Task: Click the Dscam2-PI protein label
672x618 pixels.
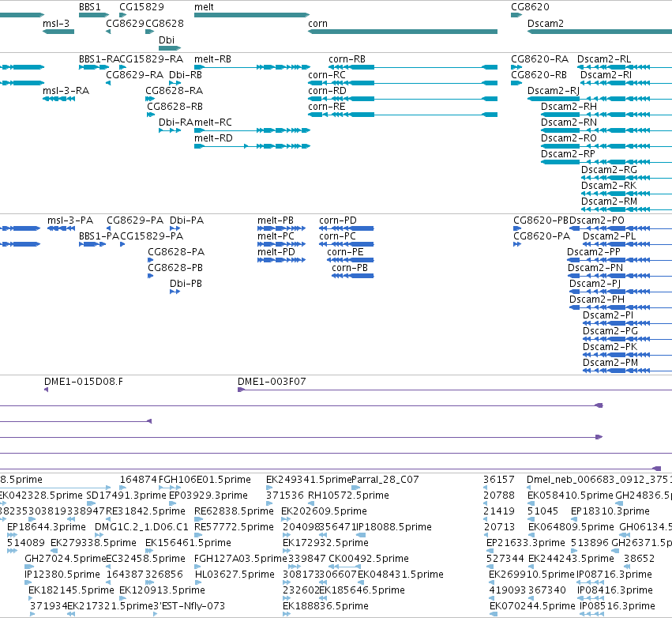Action: pyautogui.click(x=608, y=315)
